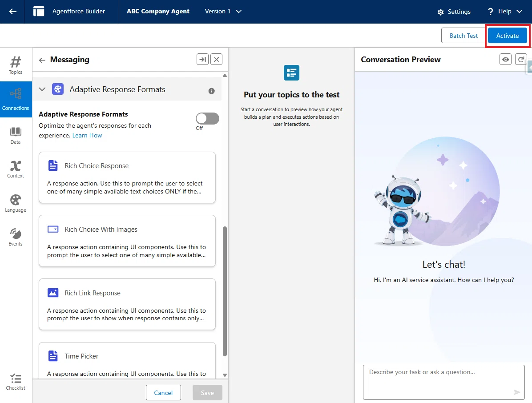The image size is (532, 403).
Task: Open the Help menu
Action: pos(504,12)
